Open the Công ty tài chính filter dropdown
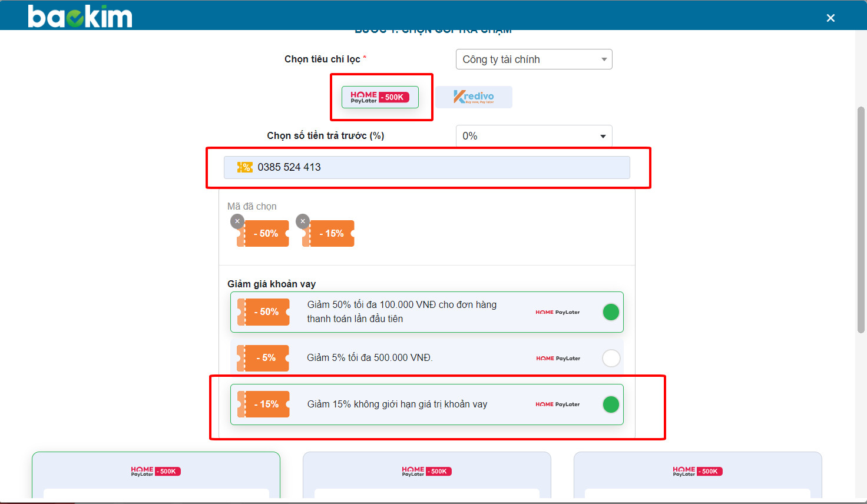The height and width of the screenshot is (504, 867). pos(534,59)
